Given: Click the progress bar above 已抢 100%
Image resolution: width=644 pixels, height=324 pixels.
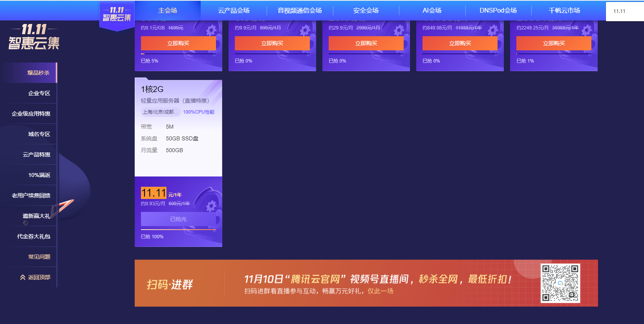Looking at the screenshot, I should [178, 230].
